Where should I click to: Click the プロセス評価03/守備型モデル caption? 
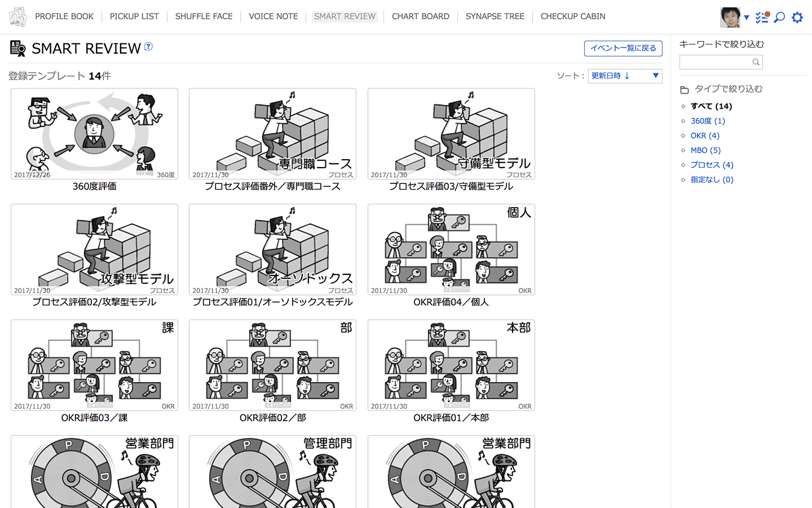[x=451, y=186]
